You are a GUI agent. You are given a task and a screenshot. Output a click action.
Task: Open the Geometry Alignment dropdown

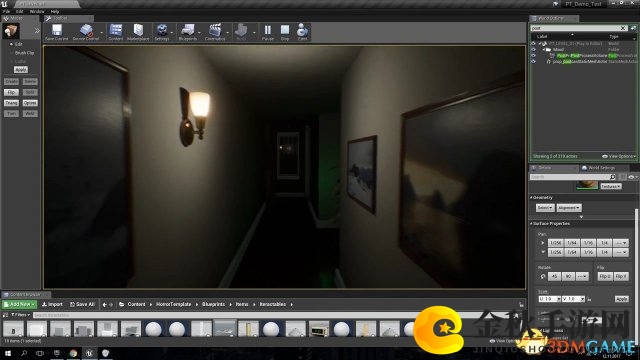[569, 208]
